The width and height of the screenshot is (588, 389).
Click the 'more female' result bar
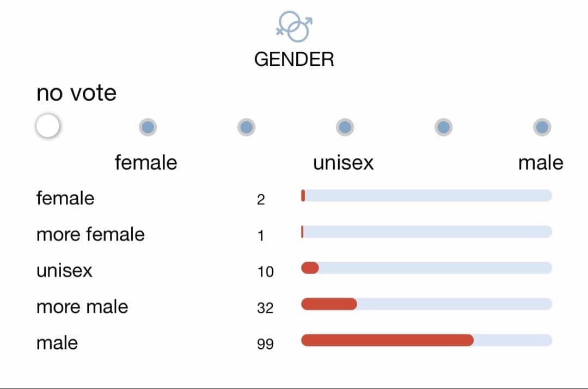tap(426, 232)
